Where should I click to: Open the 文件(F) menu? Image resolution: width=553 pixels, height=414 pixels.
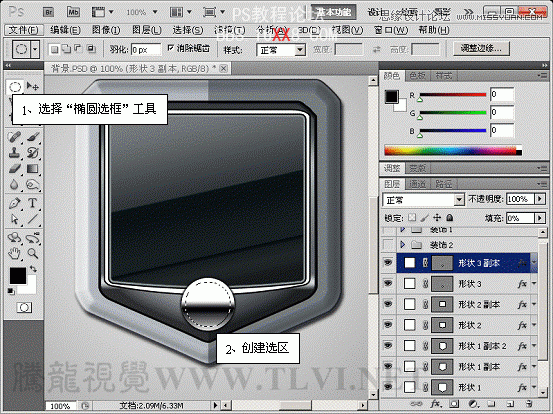[23, 30]
